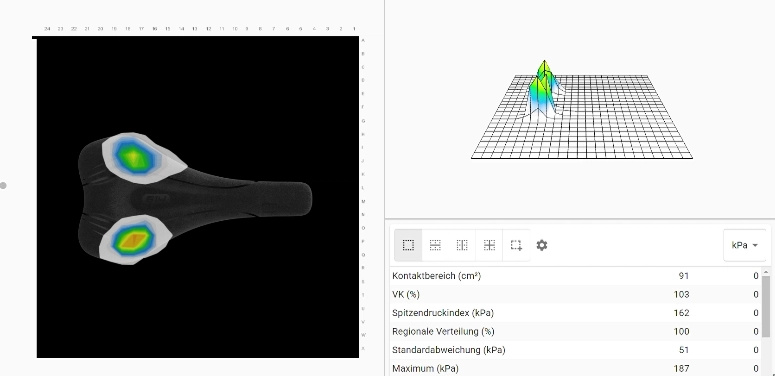Select the four-quadrant region mode
This screenshot has height=376, width=775.
point(489,245)
